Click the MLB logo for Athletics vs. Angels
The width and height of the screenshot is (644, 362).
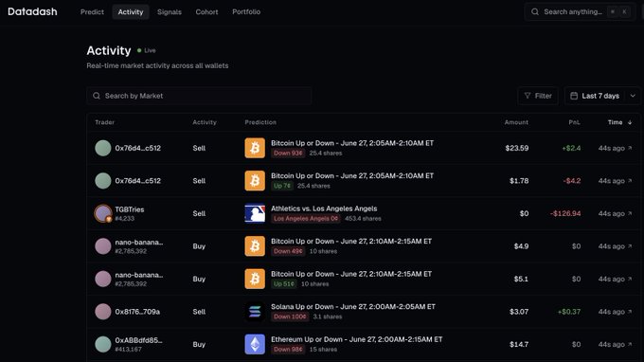click(255, 213)
